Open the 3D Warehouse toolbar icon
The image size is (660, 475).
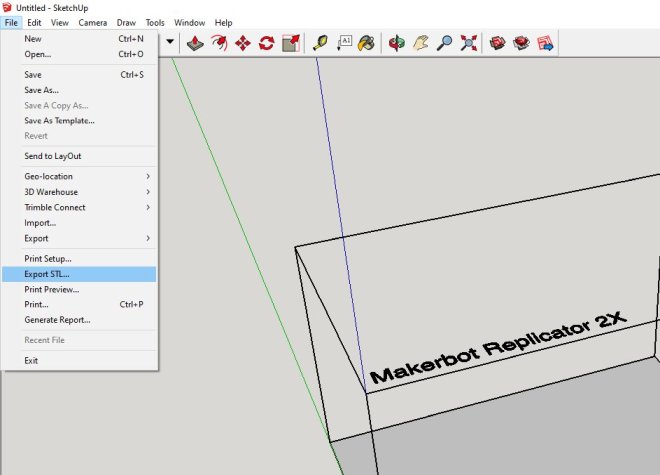tap(498, 43)
